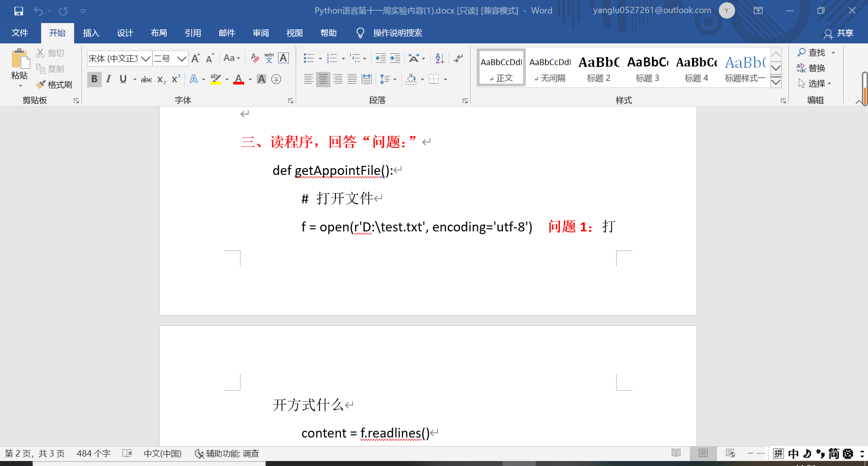Toggle Underline formatting
This screenshot has height=466, width=868.
(x=123, y=79)
